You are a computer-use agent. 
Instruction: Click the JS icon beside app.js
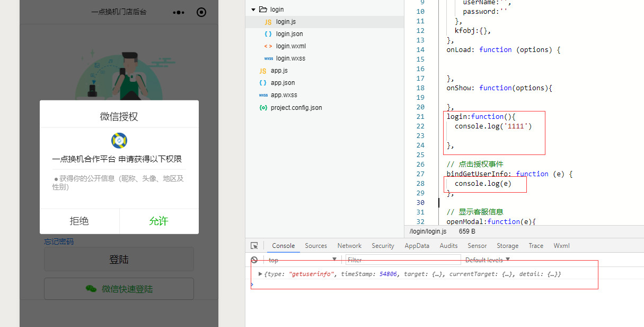click(x=263, y=71)
